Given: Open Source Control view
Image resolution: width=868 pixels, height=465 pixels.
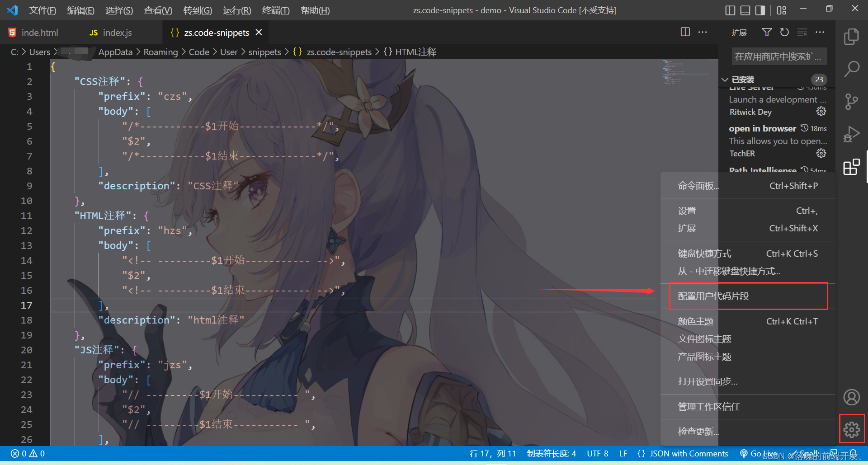Looking at the screenshot, I should (x=851, y=102).
